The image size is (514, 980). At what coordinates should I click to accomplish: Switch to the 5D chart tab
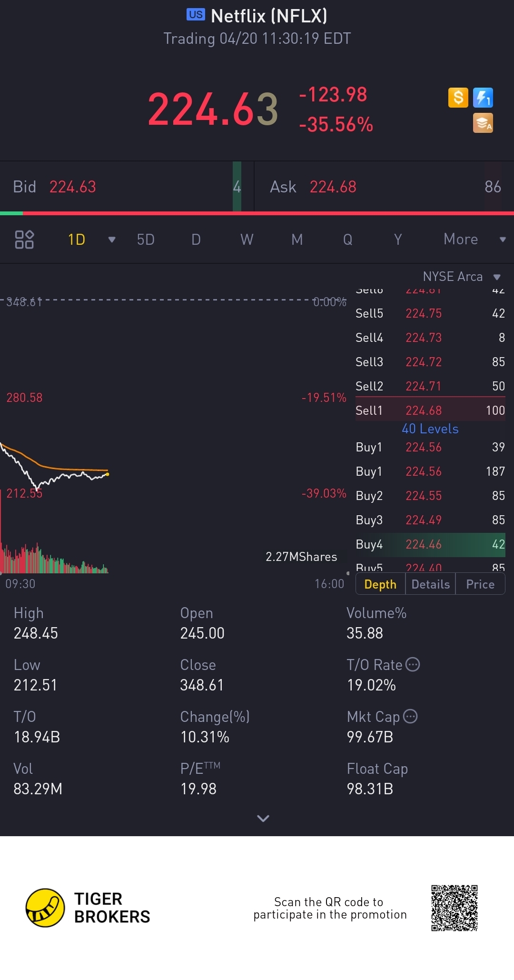pos(146,239)
